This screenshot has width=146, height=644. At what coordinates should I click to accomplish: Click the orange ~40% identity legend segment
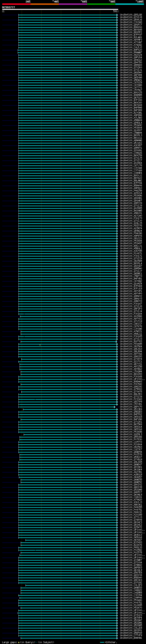click(x=45, y=4)
